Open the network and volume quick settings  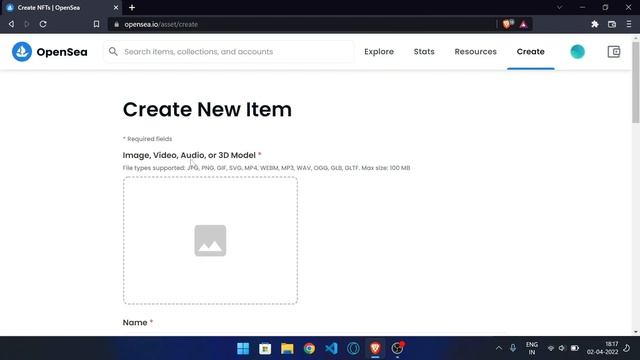[563, 348]
